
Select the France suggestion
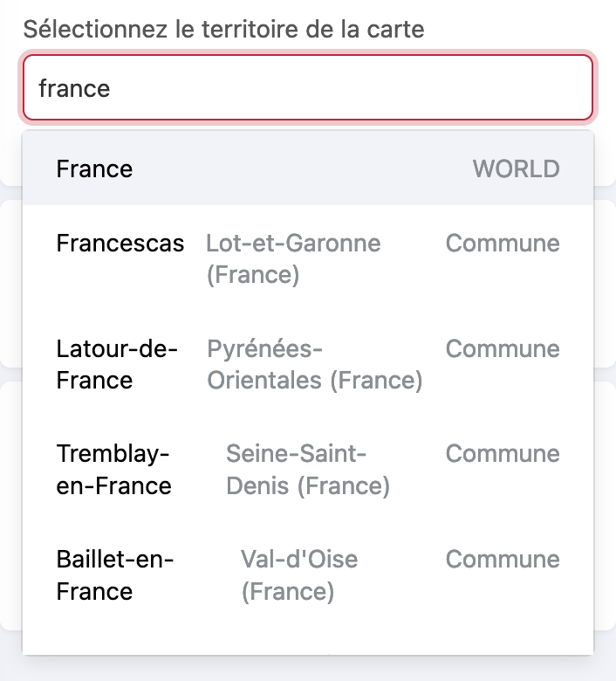pyautogui.click(x=95, y=169)
